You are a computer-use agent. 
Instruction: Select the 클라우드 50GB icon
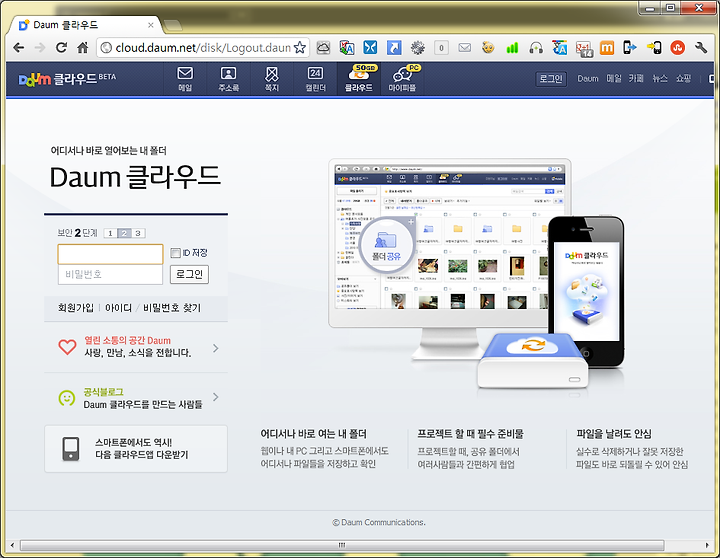tap(359, 79)
